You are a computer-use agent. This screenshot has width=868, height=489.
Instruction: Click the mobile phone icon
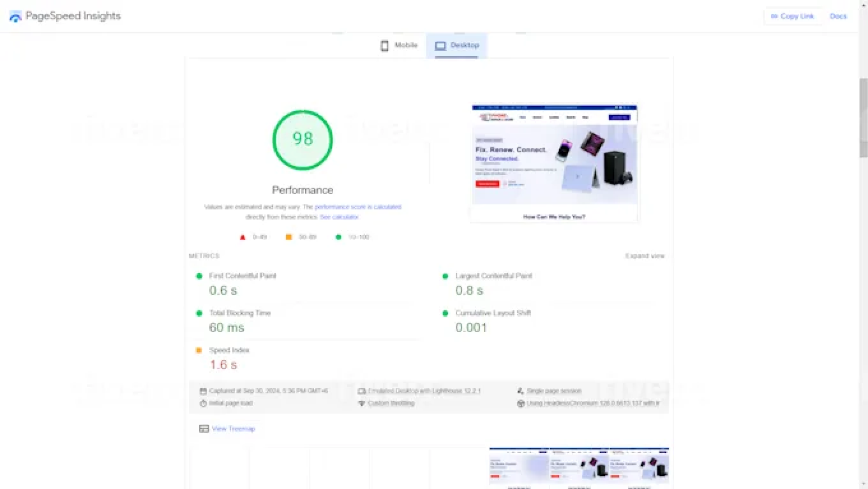point(384,46)
